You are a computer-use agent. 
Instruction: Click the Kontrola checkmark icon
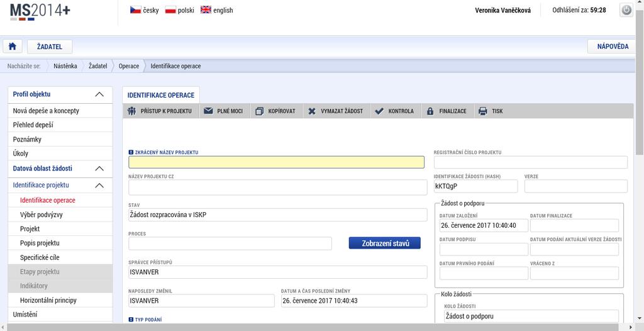[379, 111]
